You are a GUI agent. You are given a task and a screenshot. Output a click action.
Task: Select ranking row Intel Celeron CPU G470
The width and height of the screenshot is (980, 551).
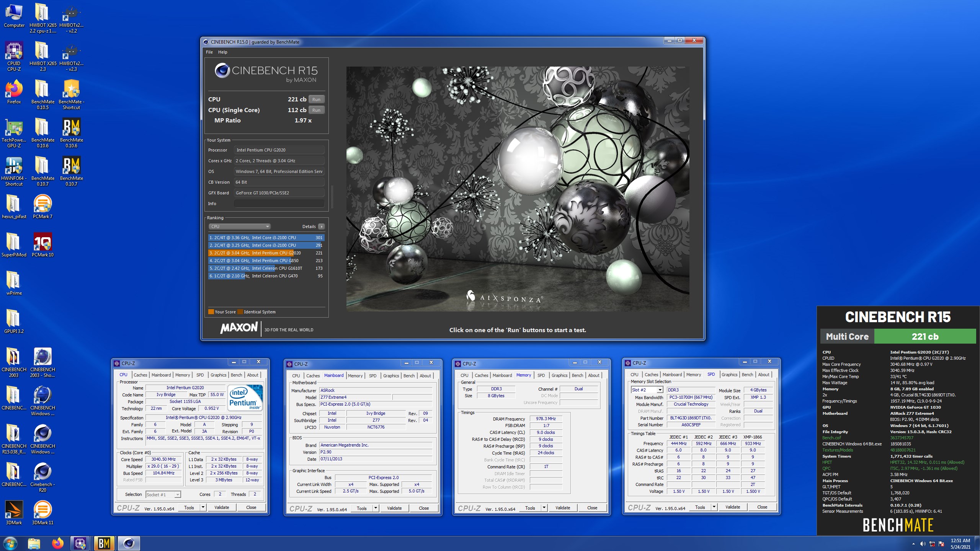266,276
